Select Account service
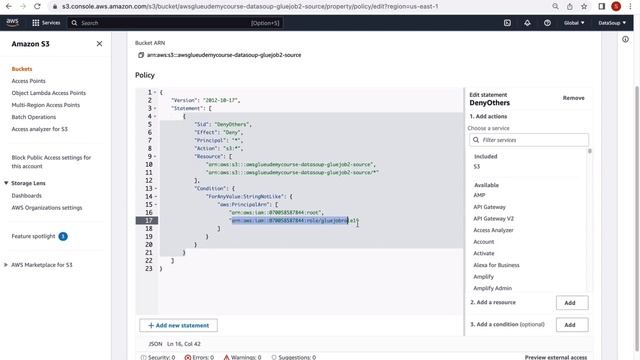 484,242
